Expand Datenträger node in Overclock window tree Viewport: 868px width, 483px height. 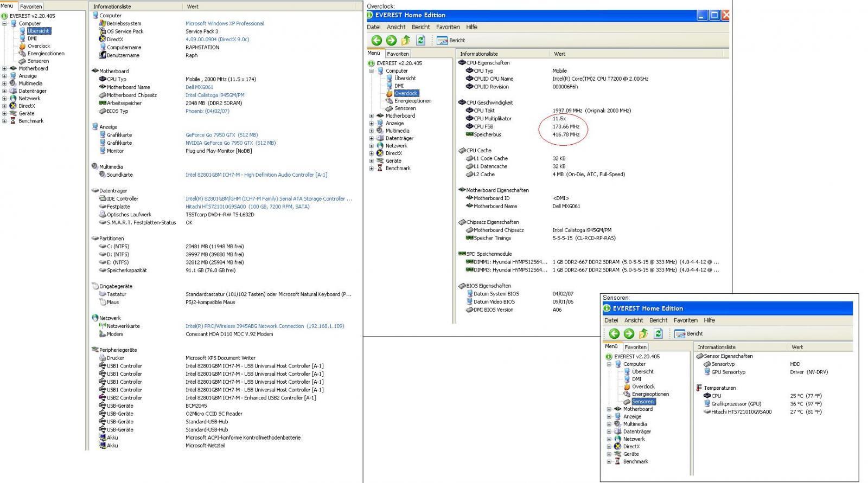[x=372, y=138]
